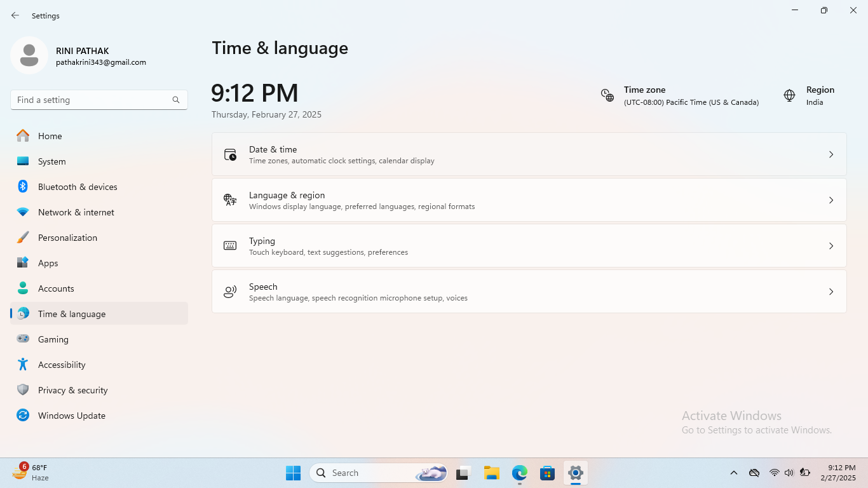Click the Time & language page heading
This screenshot has height=488, width=868.
[x=280, y=48]
